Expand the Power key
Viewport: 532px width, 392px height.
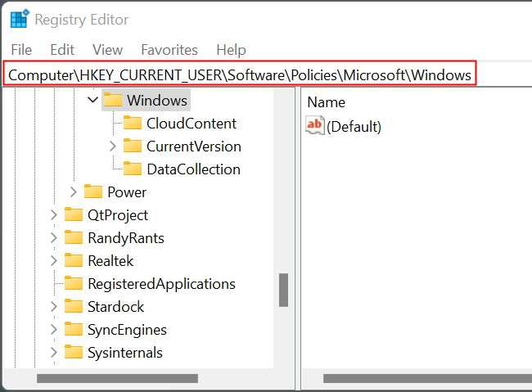pyautogui.click(x=73, y=192)
